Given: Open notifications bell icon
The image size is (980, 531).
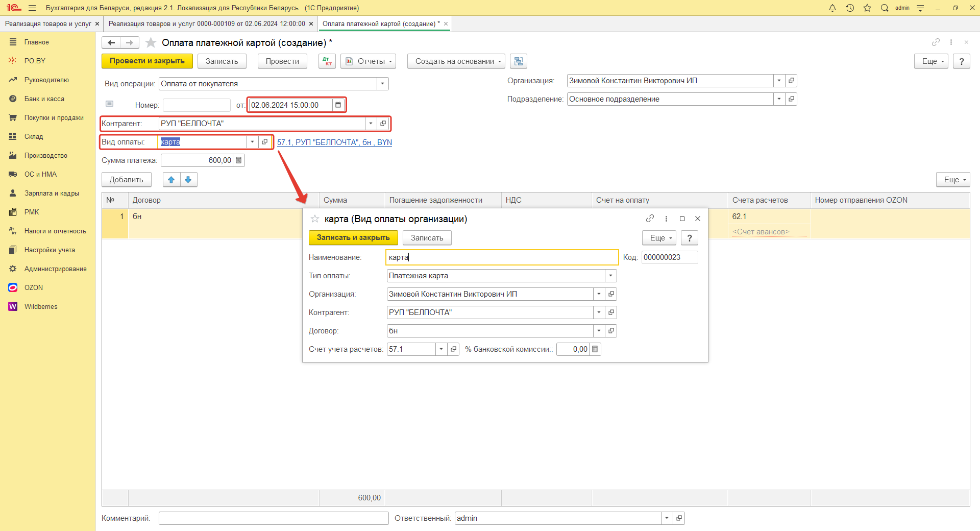Looking at the screenshot, I should (x=832, y=8).
